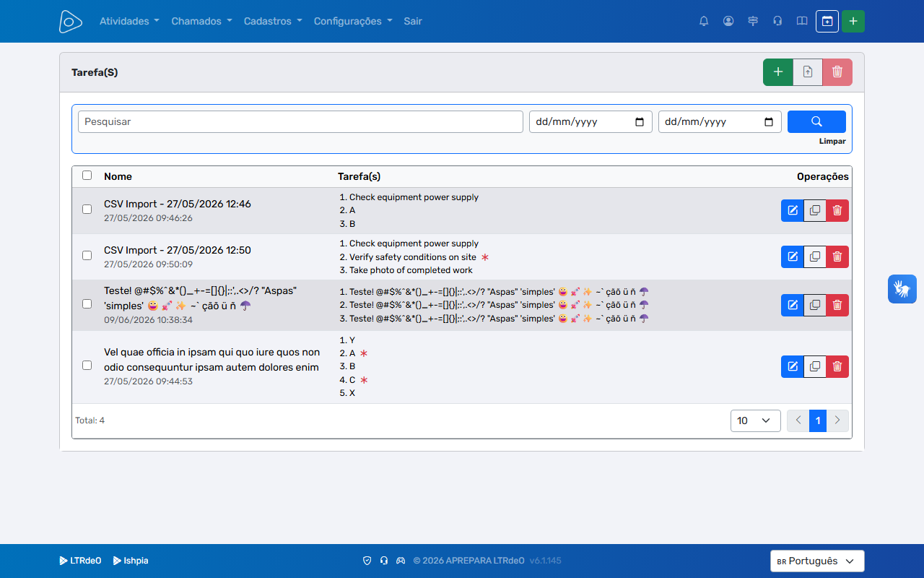Open the Português language selector
Image resolution: width=924 pixels, height=578 pixels.
tap(817, 561)
